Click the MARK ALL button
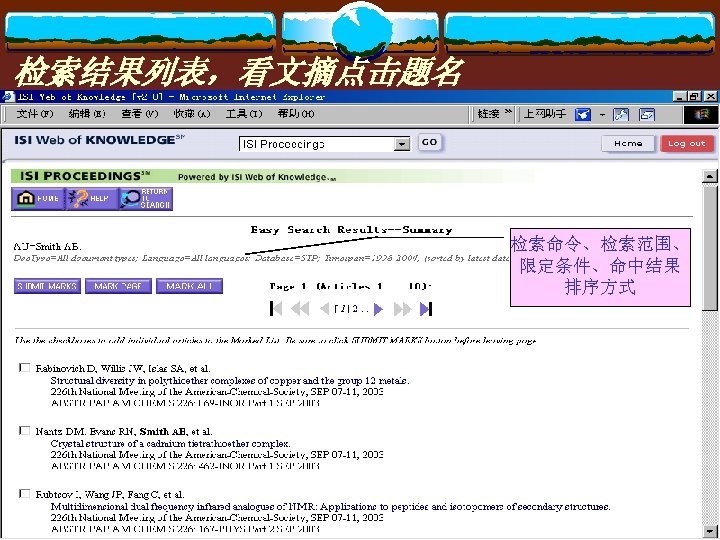 pos(190,286)
